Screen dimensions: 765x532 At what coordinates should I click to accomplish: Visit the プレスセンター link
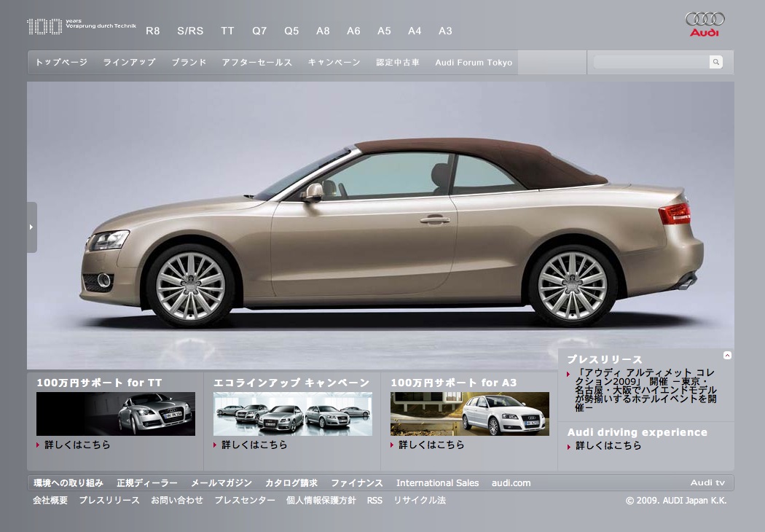point(245,500)
